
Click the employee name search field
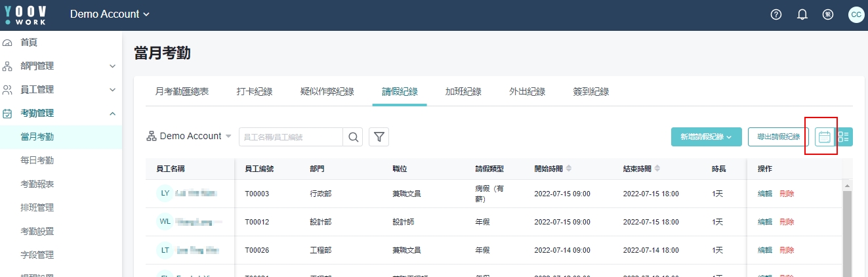pos(291,137)
